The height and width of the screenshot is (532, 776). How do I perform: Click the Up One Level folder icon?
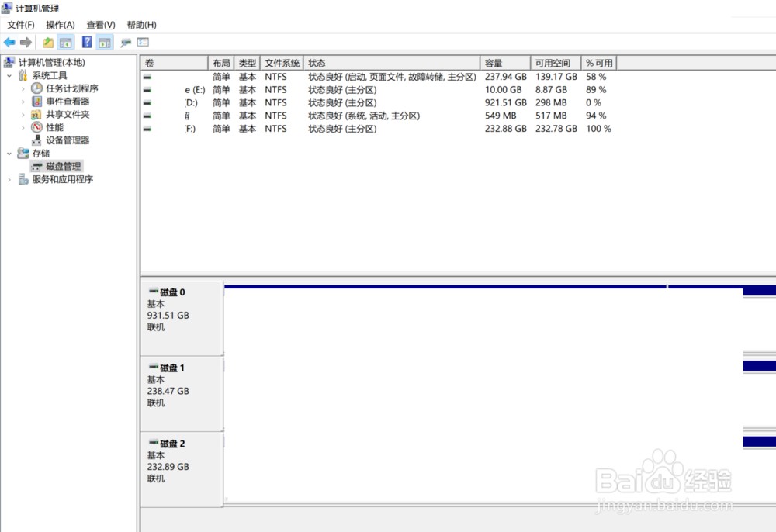click(x=48, y=43)
